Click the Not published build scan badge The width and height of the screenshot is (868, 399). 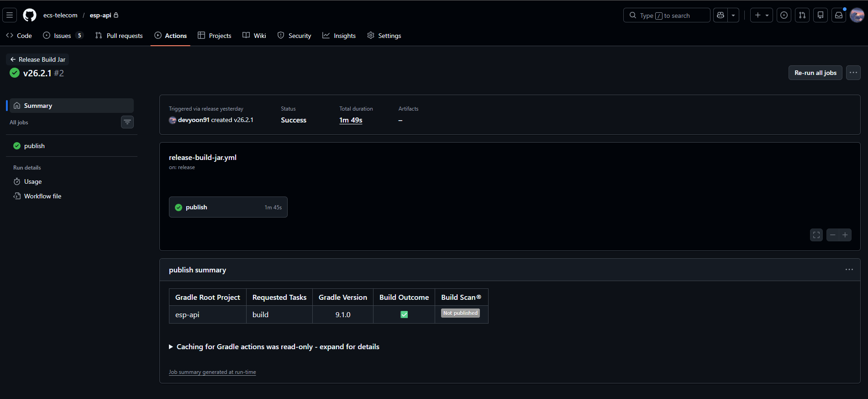coord(460,313)
